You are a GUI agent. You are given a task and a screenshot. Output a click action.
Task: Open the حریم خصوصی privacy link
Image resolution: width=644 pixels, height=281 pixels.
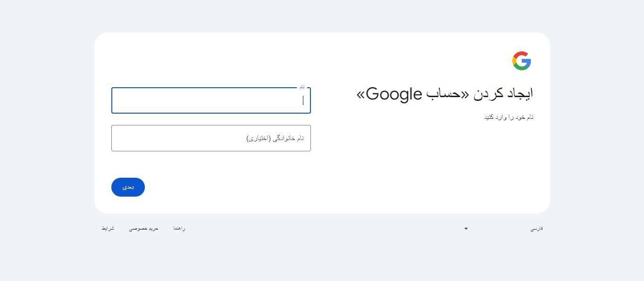point(143,229)
